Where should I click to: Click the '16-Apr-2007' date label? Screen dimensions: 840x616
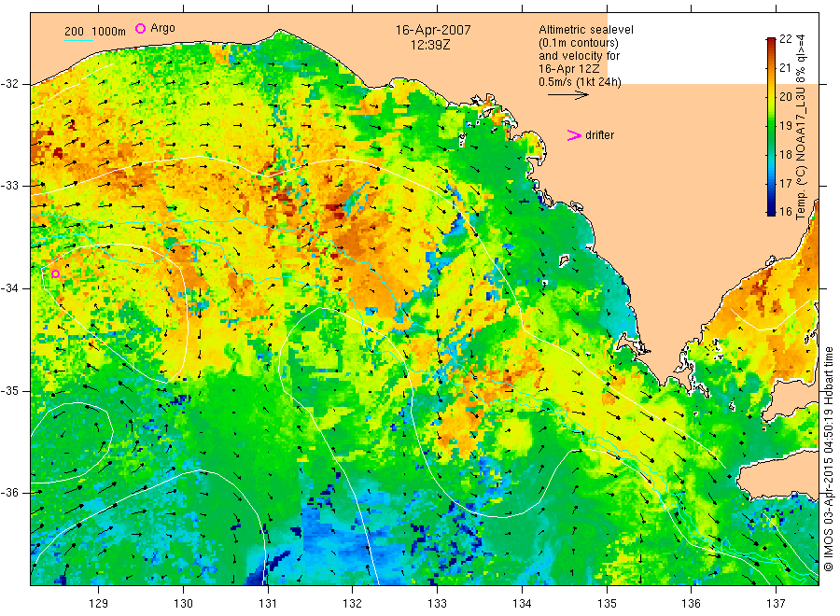[433, 30]
